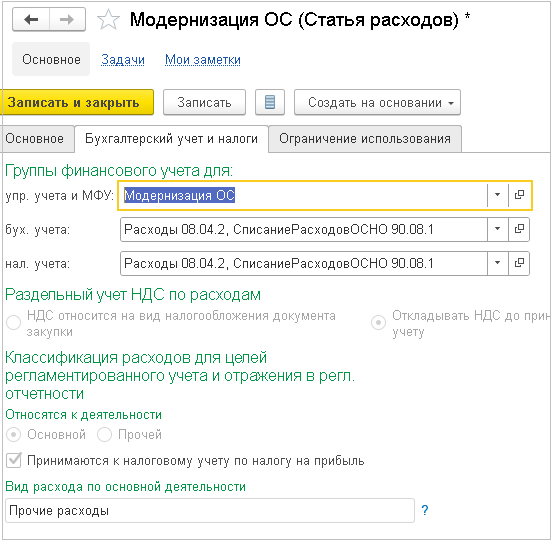Expand the бух. учета dropdown arrow
The height and width of the screenshot is (540, 551).
pos(498,229)
